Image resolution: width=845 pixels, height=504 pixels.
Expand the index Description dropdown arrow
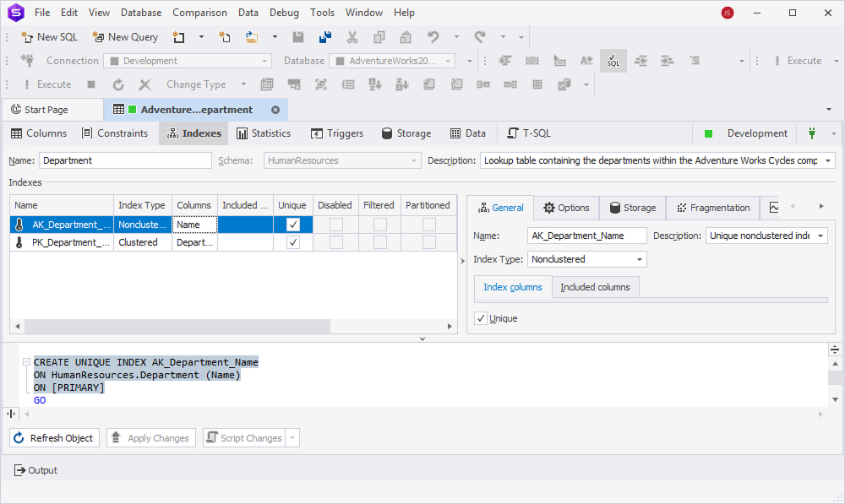tap(820, 236)
